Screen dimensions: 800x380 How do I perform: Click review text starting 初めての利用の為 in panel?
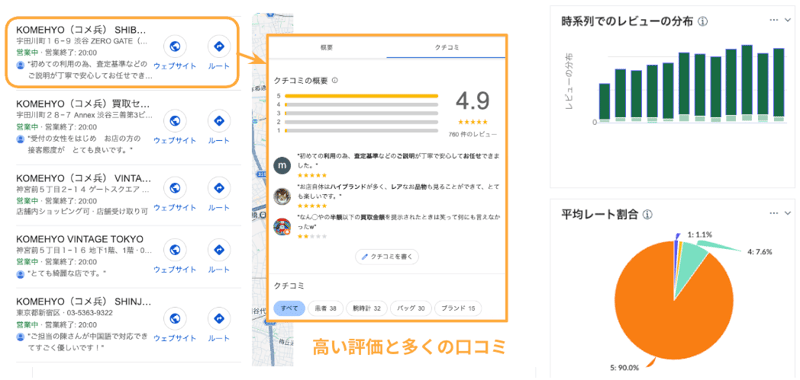coord(398,161)
